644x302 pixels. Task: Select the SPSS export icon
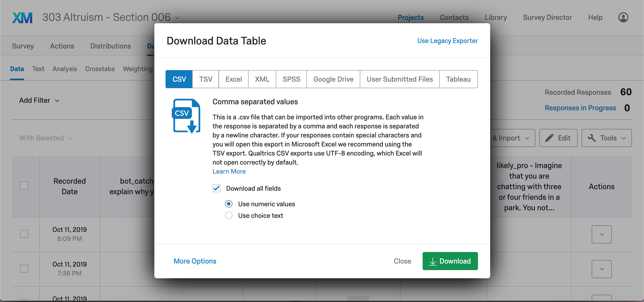tap(292, 79)
